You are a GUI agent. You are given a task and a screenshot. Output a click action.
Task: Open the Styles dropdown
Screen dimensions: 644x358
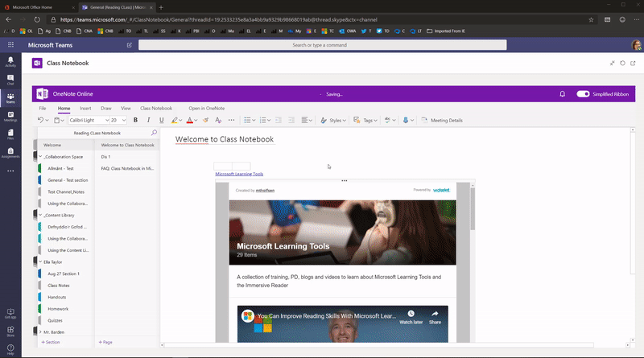(x=333, y=121)
